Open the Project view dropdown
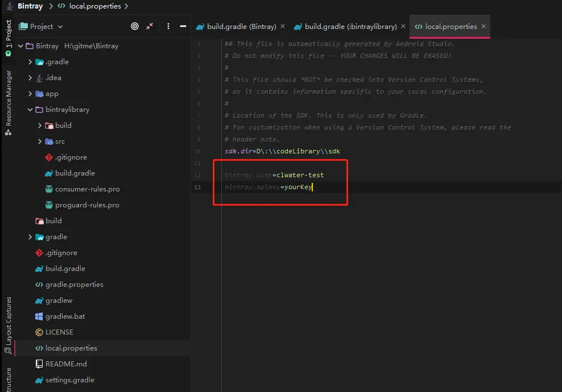This screenshot has width=562, height=392. point(41,27)
